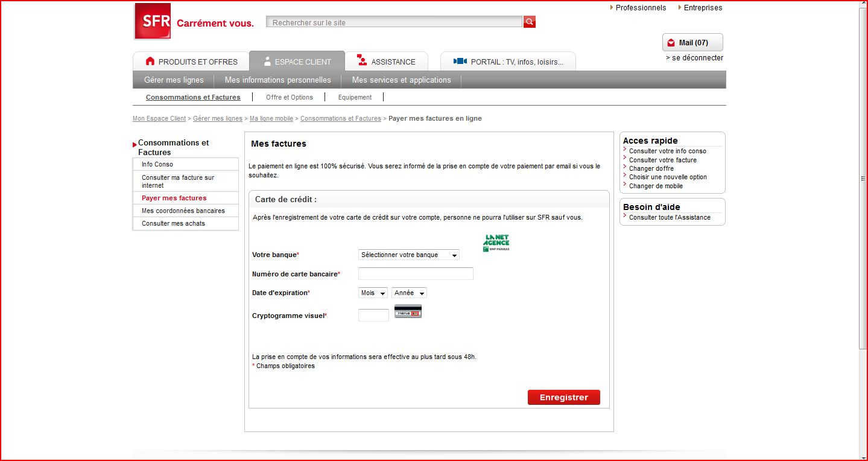868x461 pixels.
Task: Open the Produits et Offres tab
Action: (191, 62)
